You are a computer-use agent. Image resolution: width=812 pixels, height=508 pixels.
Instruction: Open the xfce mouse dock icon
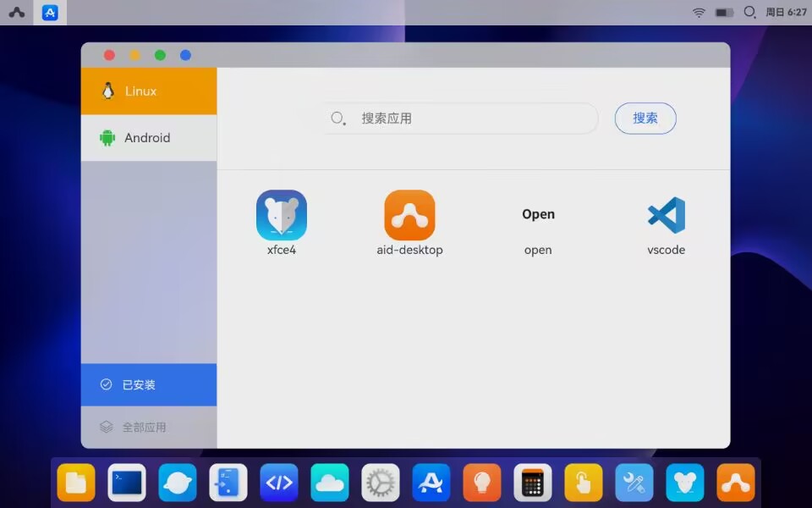point(685,483)
